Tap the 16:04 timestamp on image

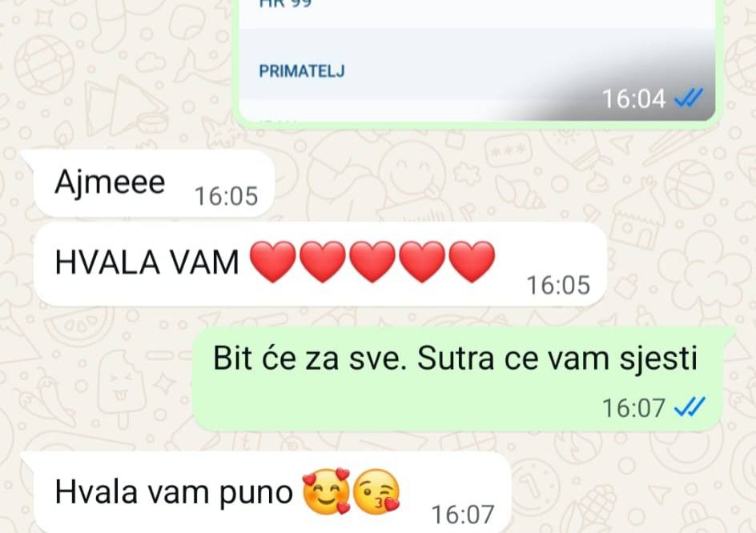633,98
